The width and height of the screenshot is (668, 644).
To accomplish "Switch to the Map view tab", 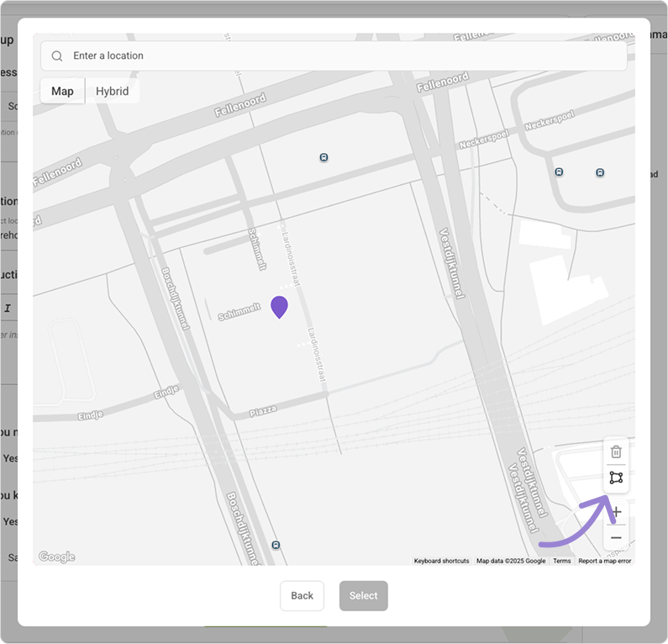I will (63, 91).
